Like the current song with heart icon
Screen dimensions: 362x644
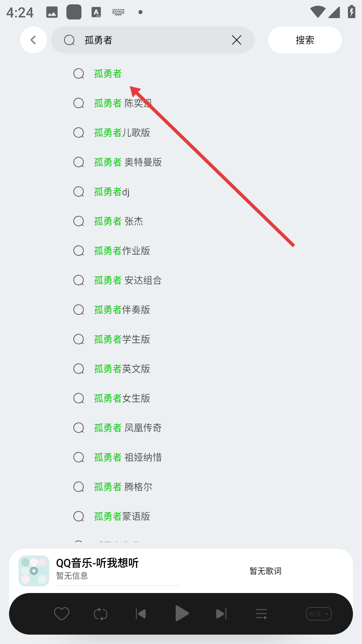coord(61,614)
